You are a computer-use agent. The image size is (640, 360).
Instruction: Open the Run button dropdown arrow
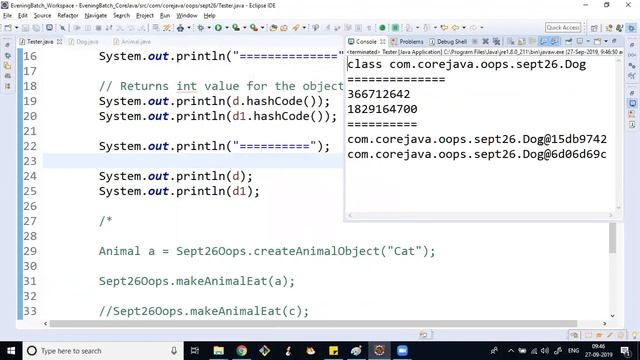pos(227,27)
